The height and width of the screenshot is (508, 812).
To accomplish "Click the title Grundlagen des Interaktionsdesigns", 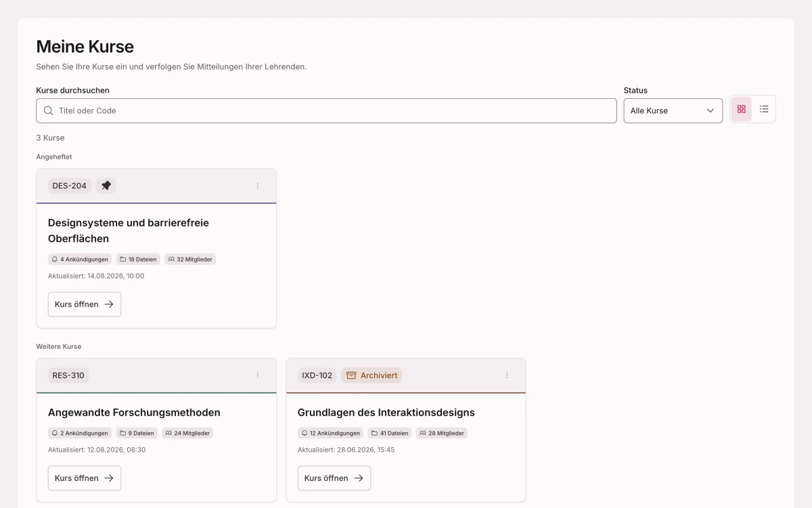I will [386, 412].
